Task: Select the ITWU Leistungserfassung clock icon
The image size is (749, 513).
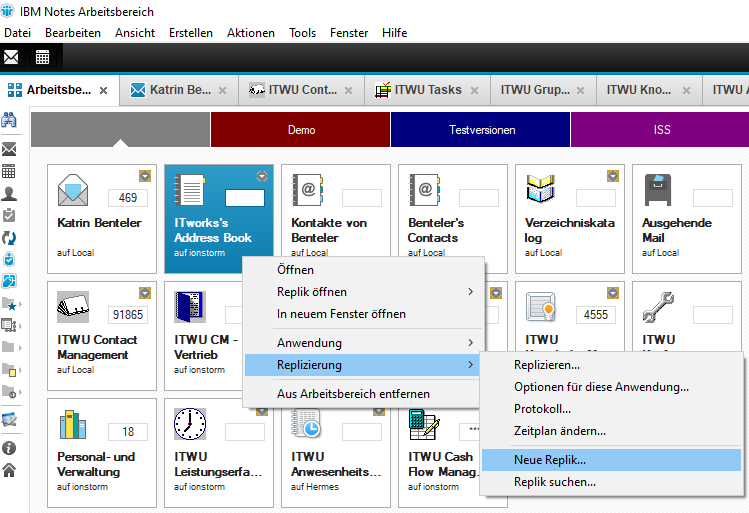Action: [x=190, y=424]
